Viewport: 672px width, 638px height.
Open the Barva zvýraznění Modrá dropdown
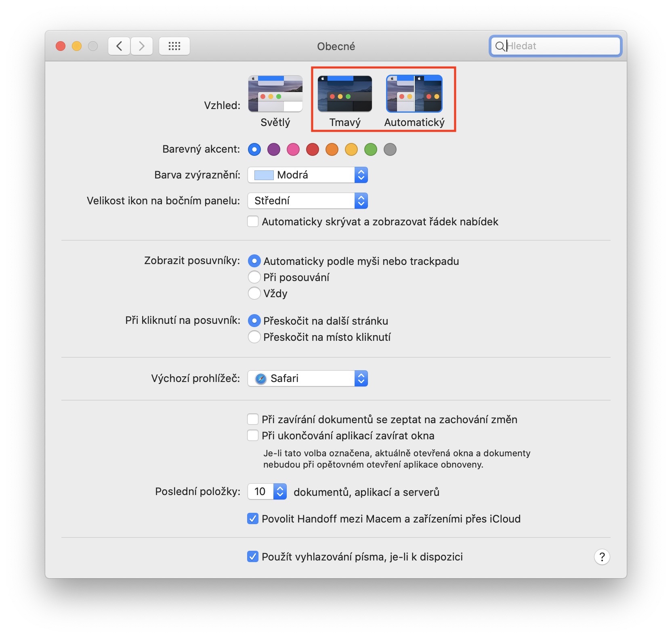(x=308, y=175)
